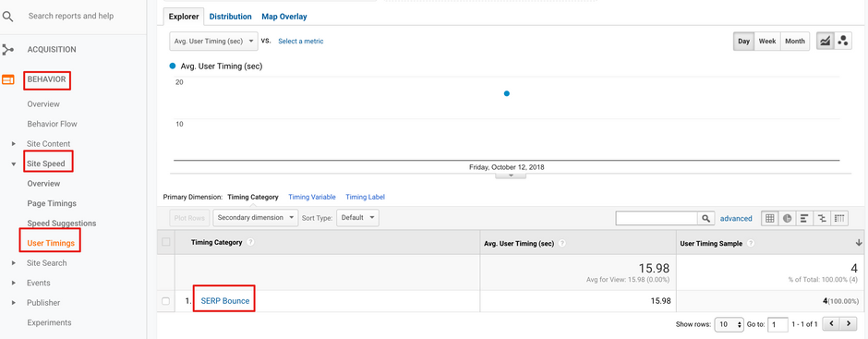Image resolution: width=868 pixels, height=339 pixels.
Task: Select the pie chart percentage view icon
Action: pos(787,218)
